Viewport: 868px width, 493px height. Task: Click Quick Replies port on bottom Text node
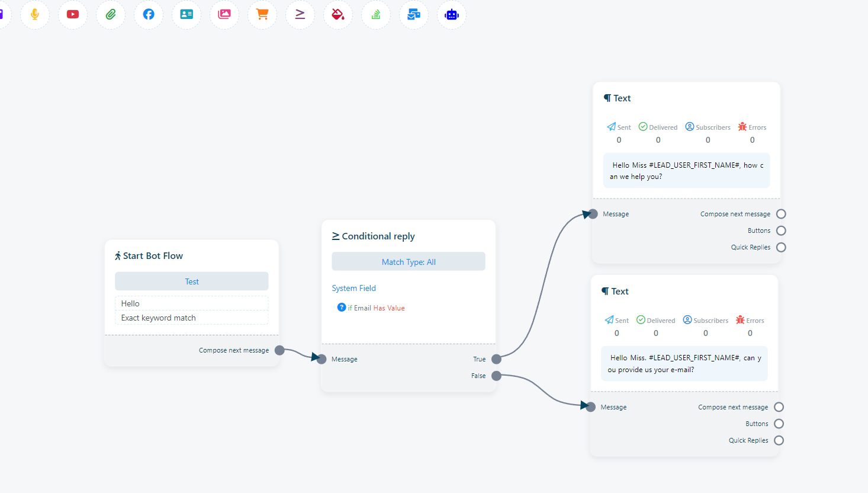(779, 440)
